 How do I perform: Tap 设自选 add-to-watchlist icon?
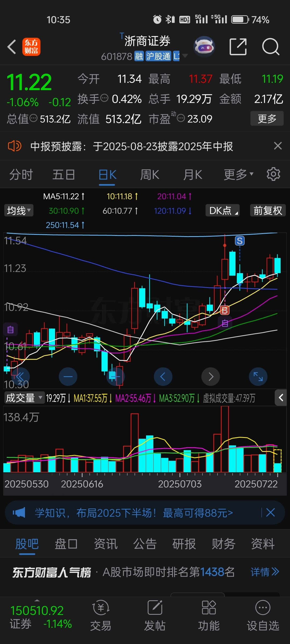click(x=263, y=615)
